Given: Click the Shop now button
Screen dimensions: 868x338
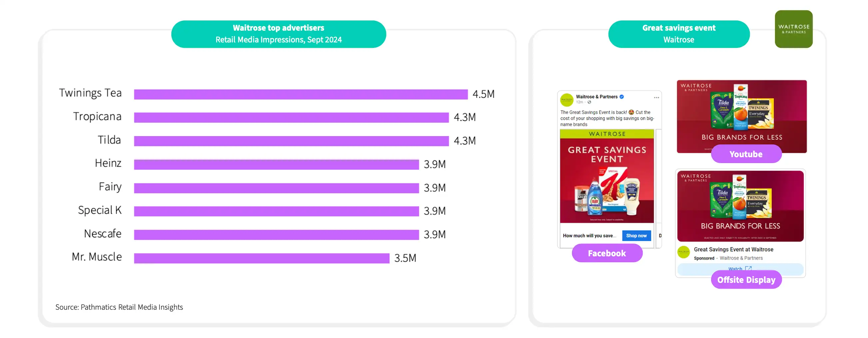Looking at the screenshot, I should [636, 236].
